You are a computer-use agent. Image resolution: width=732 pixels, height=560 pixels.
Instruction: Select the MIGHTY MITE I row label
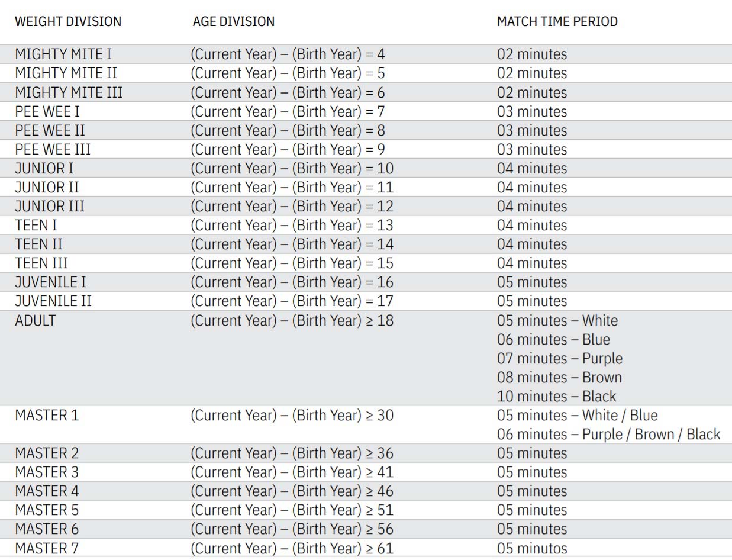tap(63, 54)
